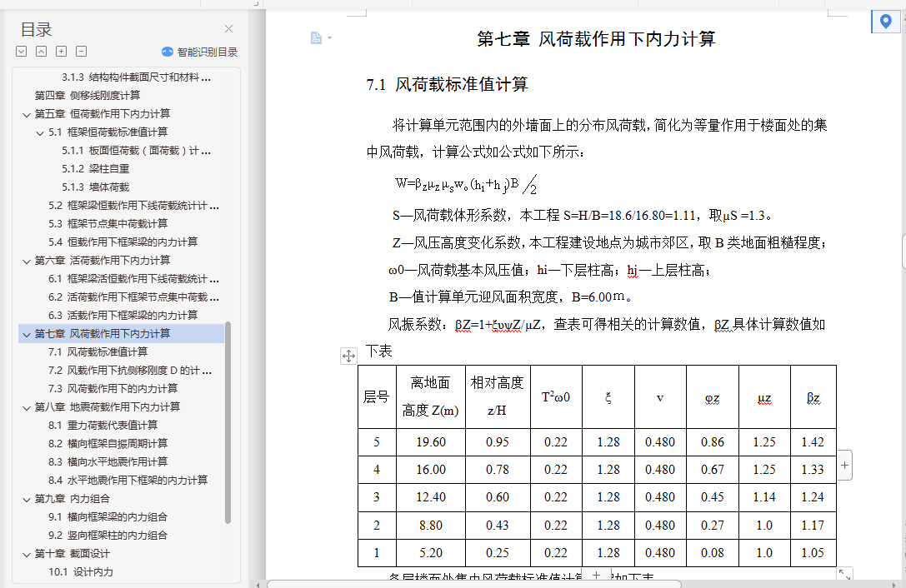This screenshot has height=588, width=906.
Task: Go to 3.1.3 结构构件截面尺寸和材料 heading
Action: pyautogui.click(x=137, y=77)
